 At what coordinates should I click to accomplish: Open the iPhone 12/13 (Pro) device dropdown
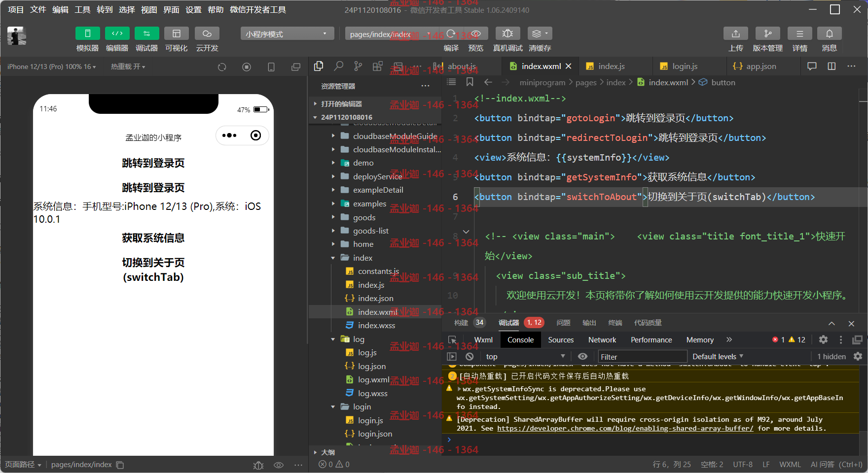pos(52,67)
